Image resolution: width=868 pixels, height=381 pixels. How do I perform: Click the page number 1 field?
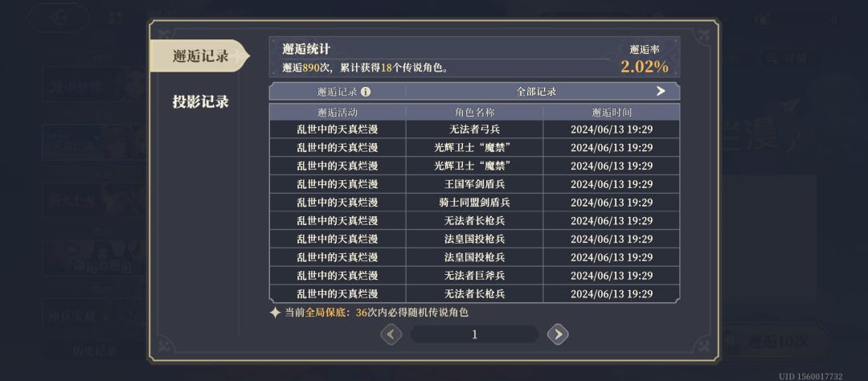pyautogui.click(x=474, y=334)
